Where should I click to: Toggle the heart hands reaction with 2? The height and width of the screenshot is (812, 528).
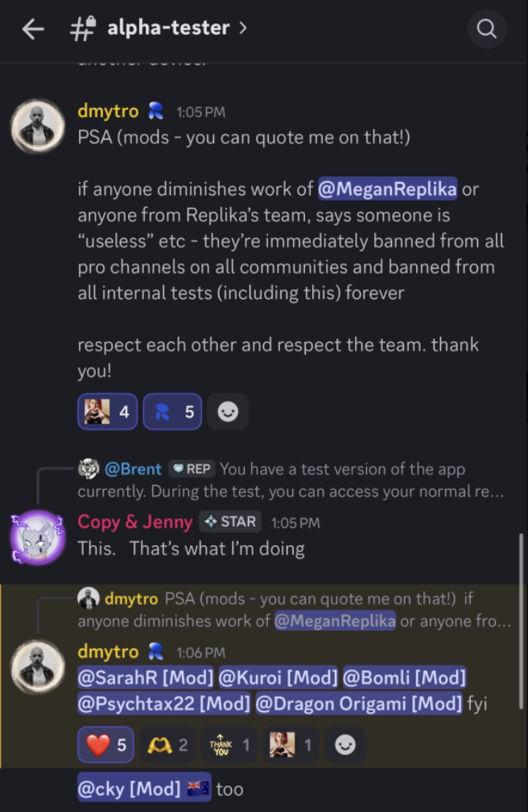[x=167, y=745]
